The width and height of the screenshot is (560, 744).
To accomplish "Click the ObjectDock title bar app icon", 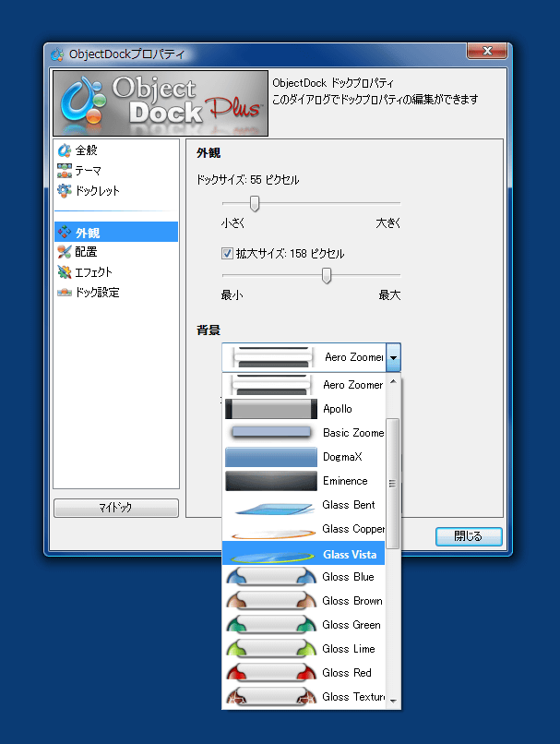I will 57,54.
